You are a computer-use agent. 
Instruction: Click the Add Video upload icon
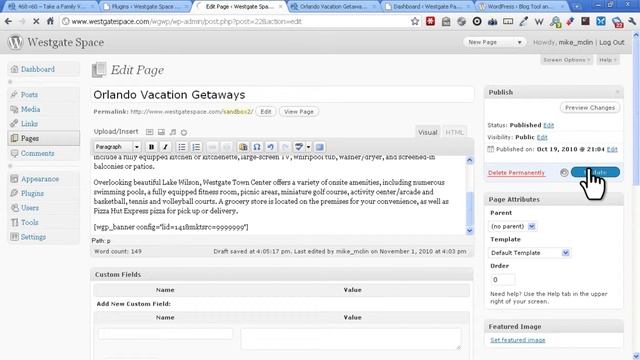click(x=161, y=132)
